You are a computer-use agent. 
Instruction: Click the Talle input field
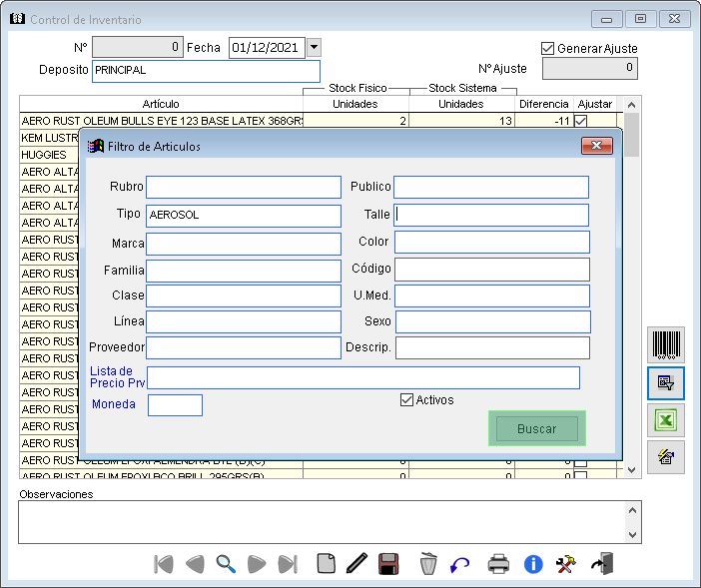click(491, 215)
